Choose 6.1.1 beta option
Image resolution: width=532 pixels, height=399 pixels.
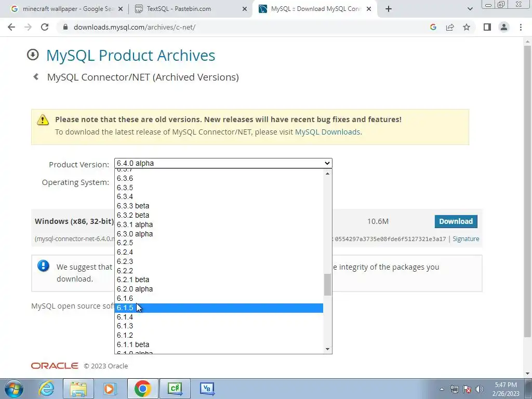click(219, 344)
